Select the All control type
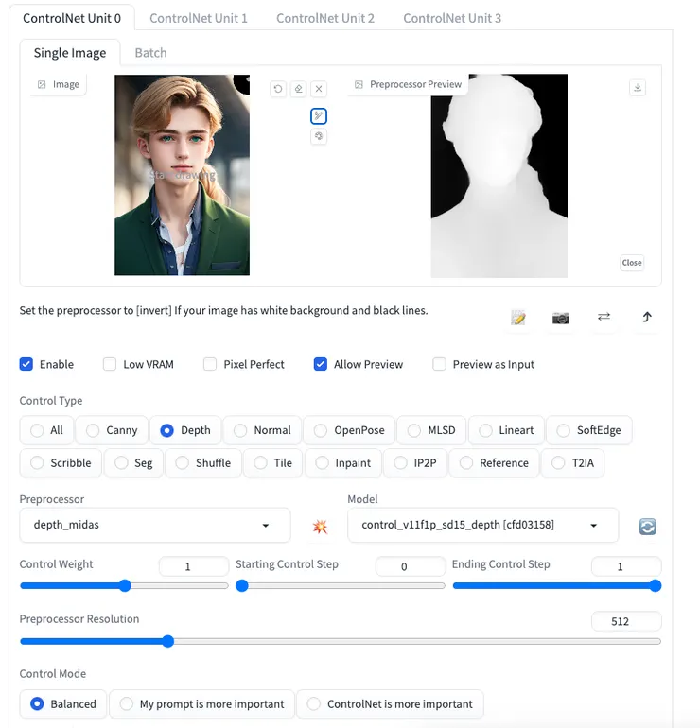This screenshot has height=728, width=700. click(x=47, y=430)
